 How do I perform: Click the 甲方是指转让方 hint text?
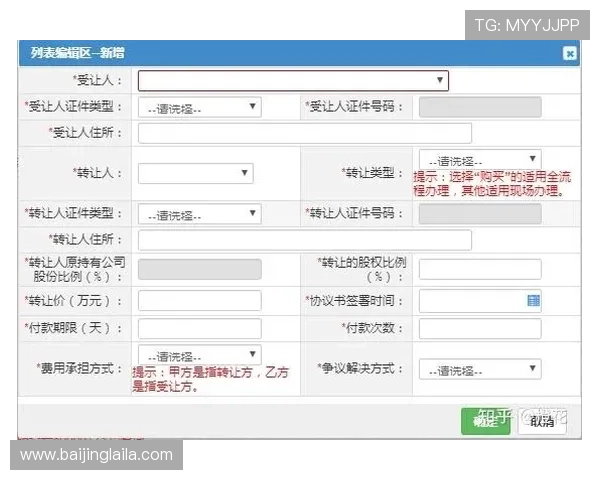tap(210, 379)
